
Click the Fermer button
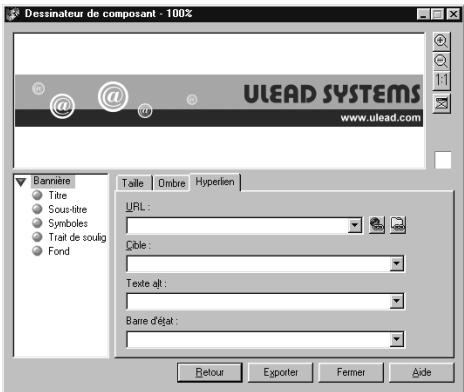351,372
